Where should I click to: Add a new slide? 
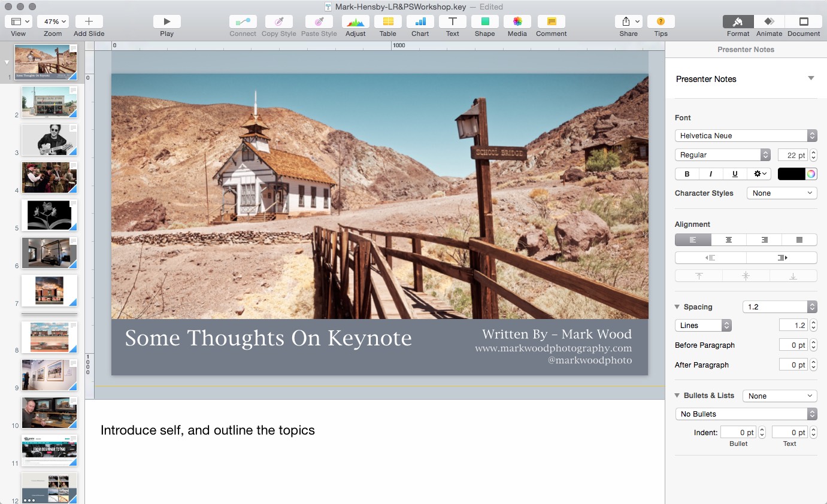click(x=89, y=22)
